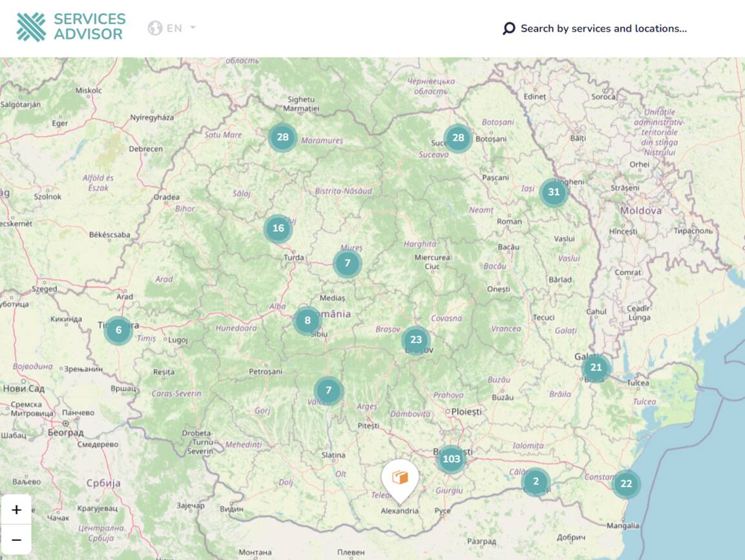
Task: Expand the 28 cluster near Suceava
Action: [458, 138]
